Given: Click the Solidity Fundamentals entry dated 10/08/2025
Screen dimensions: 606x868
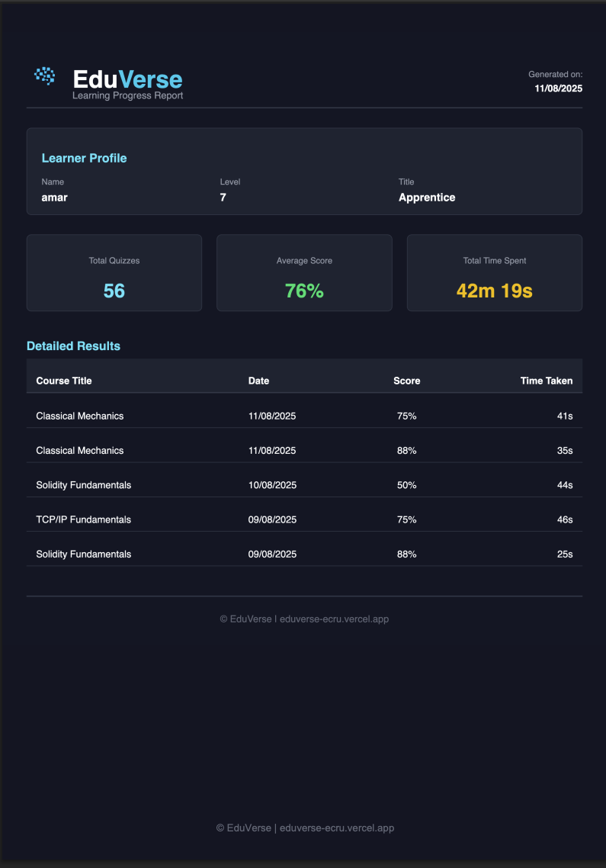Looking at the screenshot, I should tap(83, 485).
